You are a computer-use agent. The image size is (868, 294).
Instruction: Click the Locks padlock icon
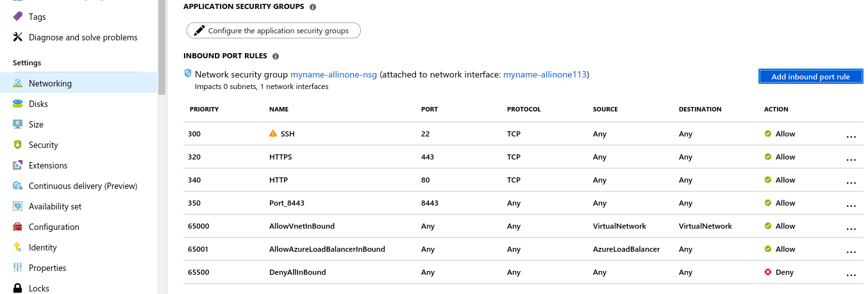[17, 288]
